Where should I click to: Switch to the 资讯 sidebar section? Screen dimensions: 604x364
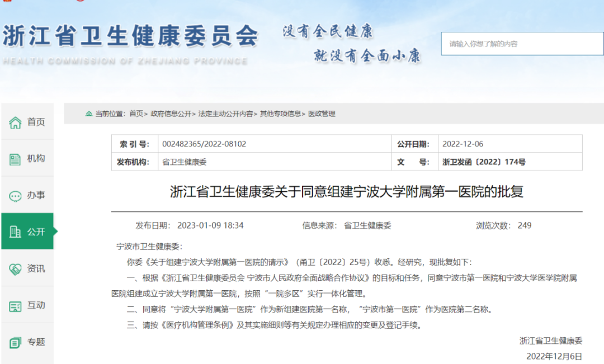point(36,268)
